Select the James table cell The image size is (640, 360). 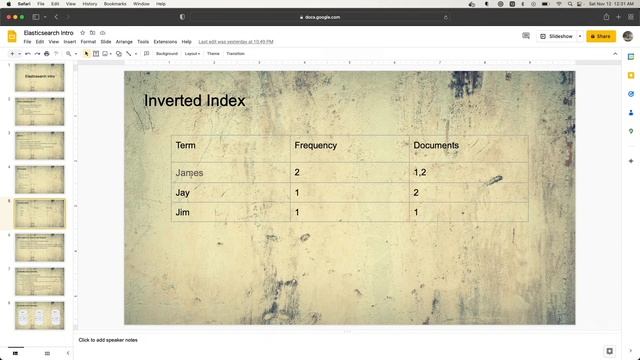tap(231, 173)
